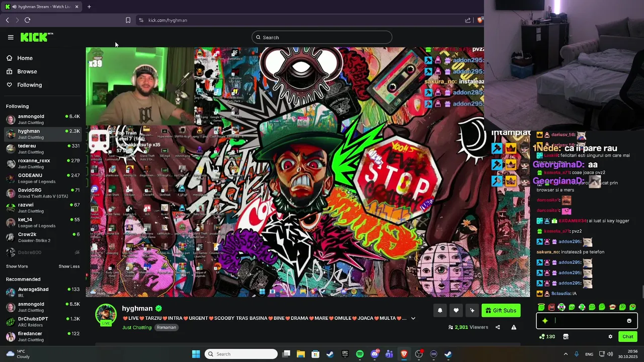Expand the stream title dropdown chevron
Viewport: 644px width, 362px height.
coord(413,318)
